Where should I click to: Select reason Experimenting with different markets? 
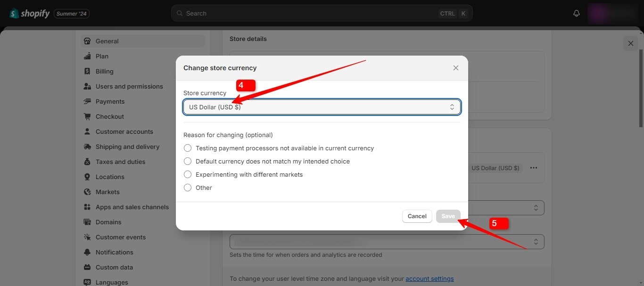click(187, 174)
